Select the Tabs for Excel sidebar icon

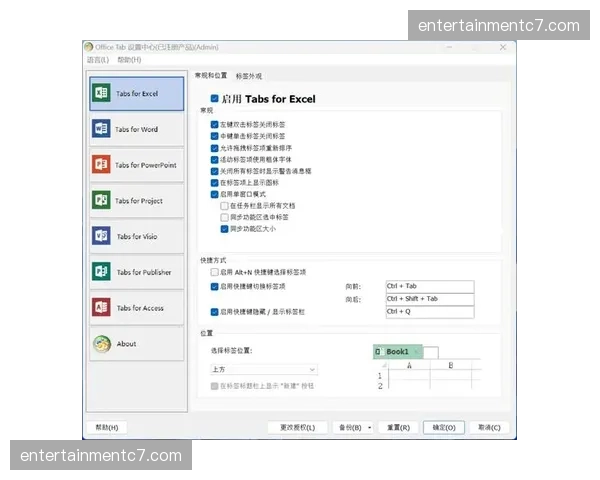(101, 93)
